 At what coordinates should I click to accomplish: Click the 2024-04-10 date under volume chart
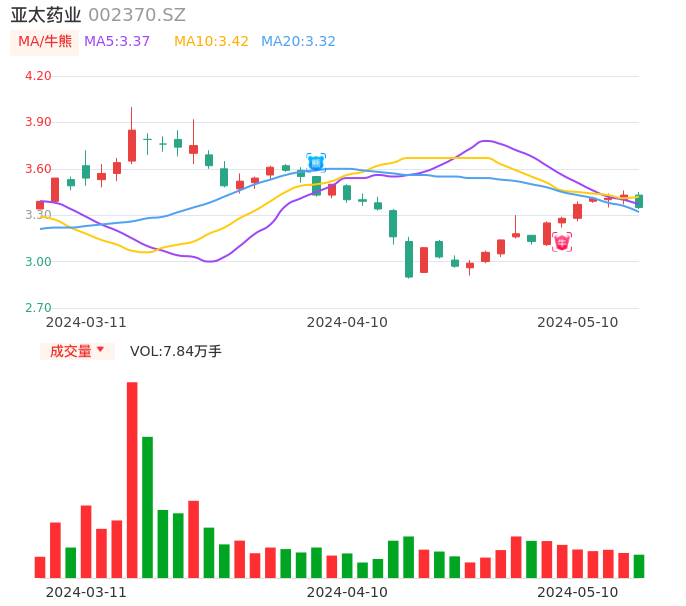point(347,592)
